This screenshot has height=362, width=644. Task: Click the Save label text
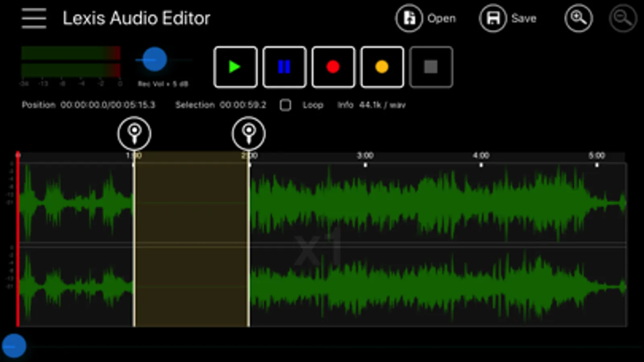pyautogui.click(x=524, y=19)
